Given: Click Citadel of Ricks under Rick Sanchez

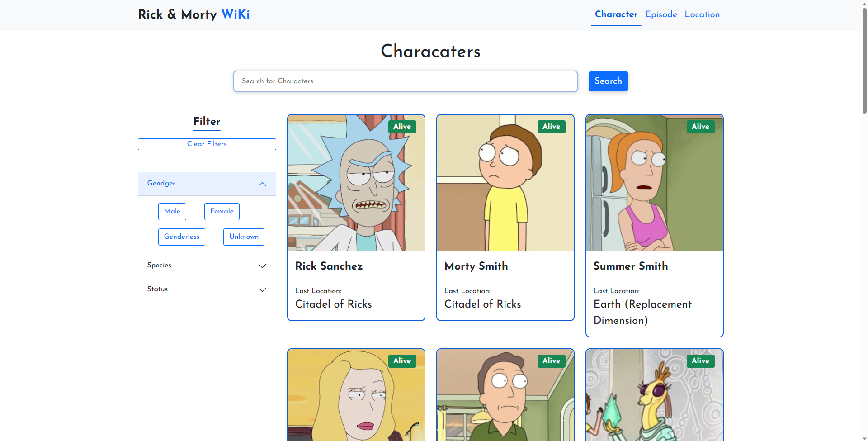Looking at the screenshot, I should click(x=334, y=304).
